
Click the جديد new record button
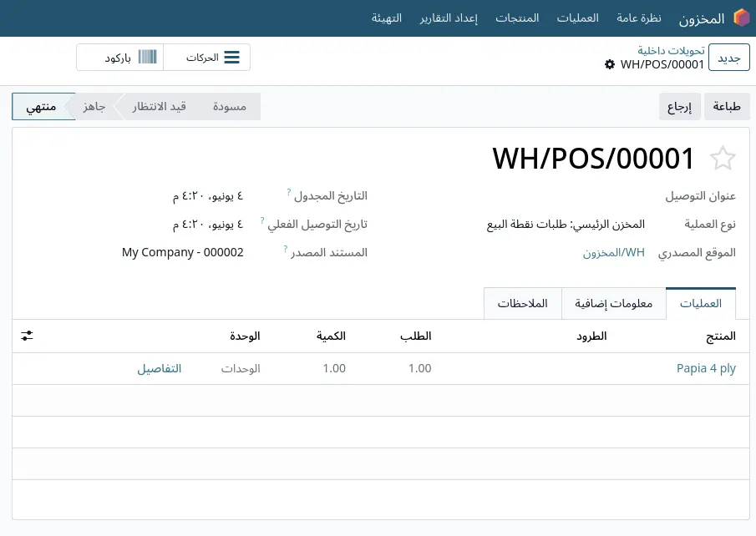coord(729,58)
